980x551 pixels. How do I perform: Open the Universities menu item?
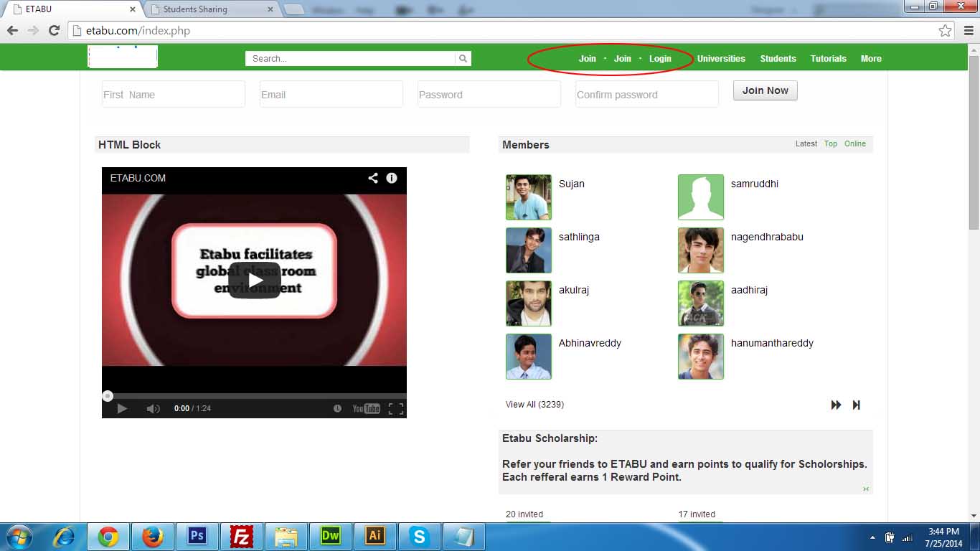click(721, 59)
